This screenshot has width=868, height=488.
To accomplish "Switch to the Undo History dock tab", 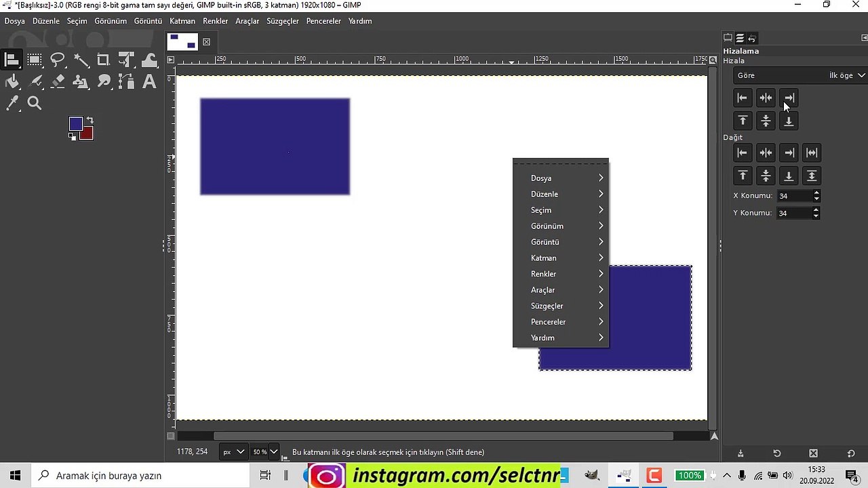I will point(752,38).
